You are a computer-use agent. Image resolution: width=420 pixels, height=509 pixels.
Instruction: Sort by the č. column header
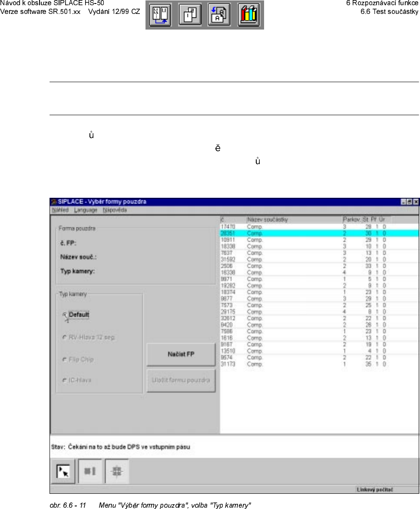[233, 220]
